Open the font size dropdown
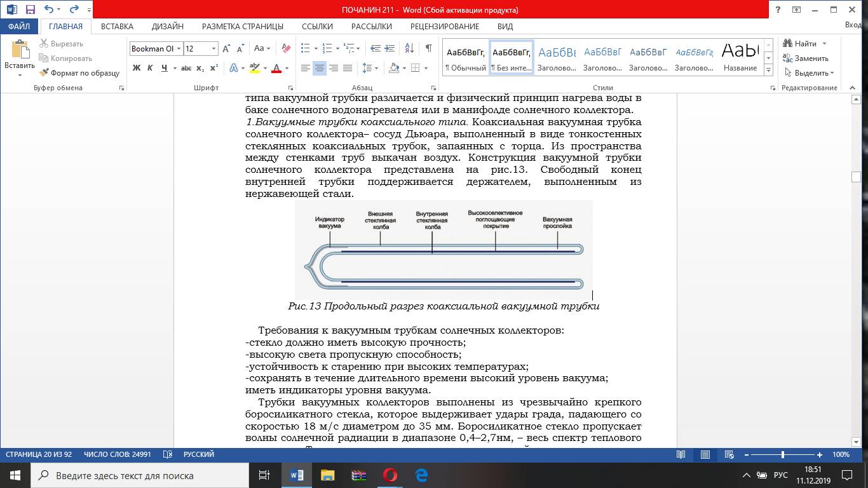868x488 pixels. point(214,48)
